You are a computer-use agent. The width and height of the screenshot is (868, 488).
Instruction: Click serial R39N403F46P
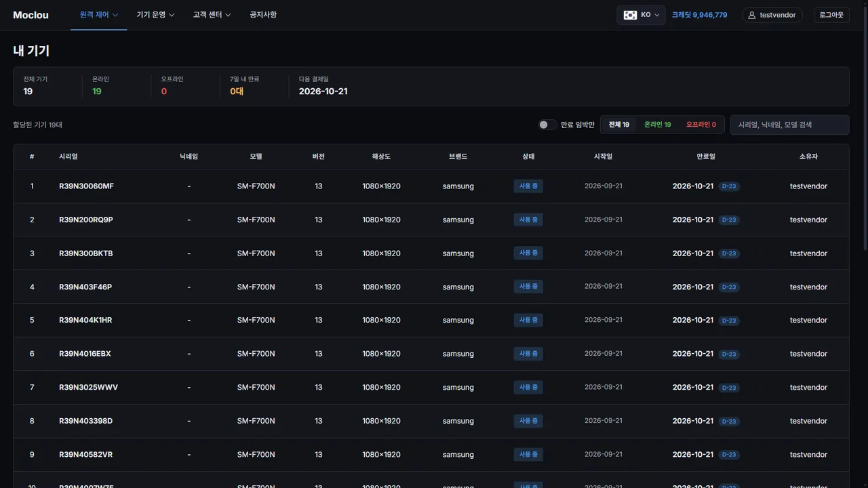(85, 287)
